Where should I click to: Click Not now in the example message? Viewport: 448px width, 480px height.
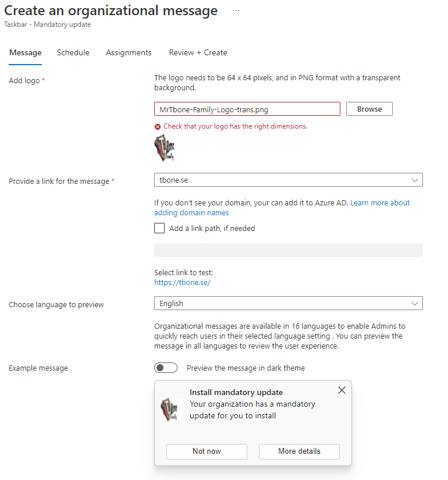click(207, 451)
